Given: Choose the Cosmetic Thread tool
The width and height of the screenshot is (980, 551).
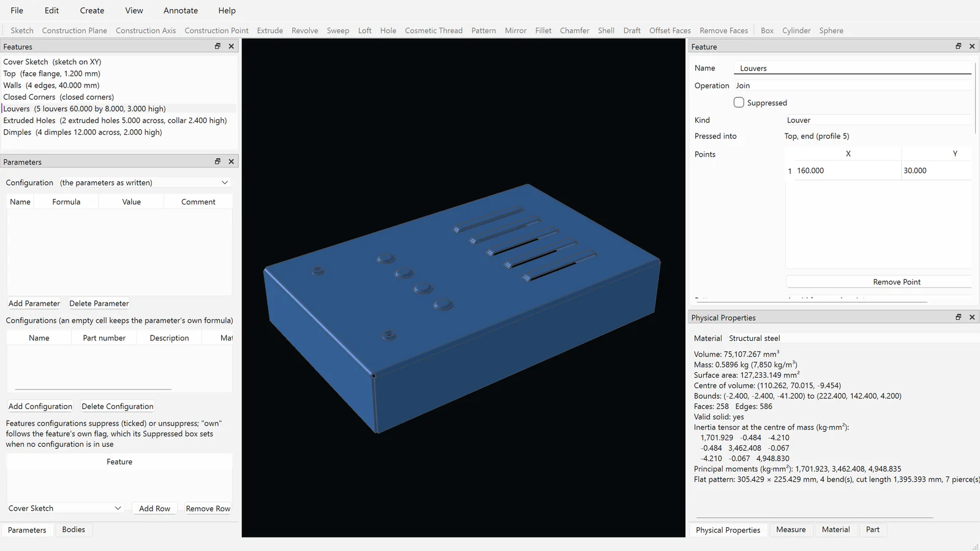Looking at the screenshot, I should (434, 31).
